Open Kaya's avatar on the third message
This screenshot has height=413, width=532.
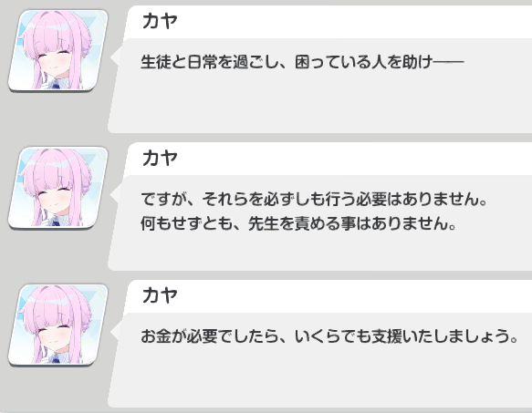58,325
